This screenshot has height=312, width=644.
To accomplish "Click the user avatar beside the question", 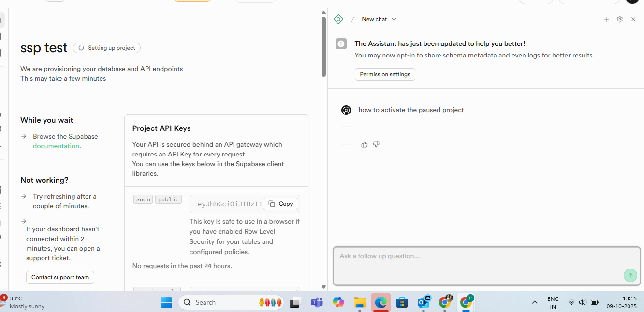I will pyautogui.click(x=346, y=110).
